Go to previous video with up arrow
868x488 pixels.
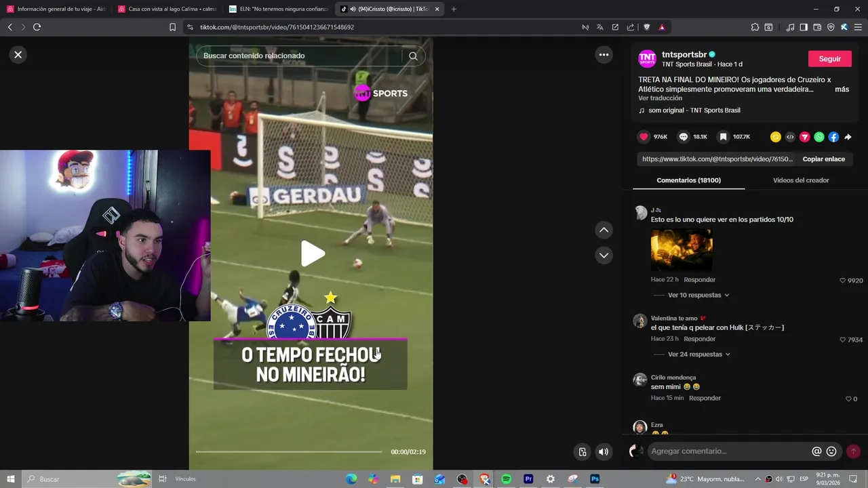click(x=604, y=230)
